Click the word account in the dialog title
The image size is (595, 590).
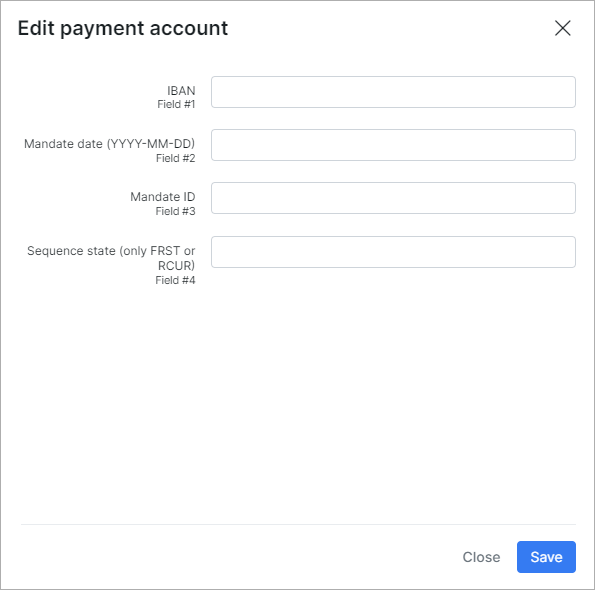click(189, 28)
